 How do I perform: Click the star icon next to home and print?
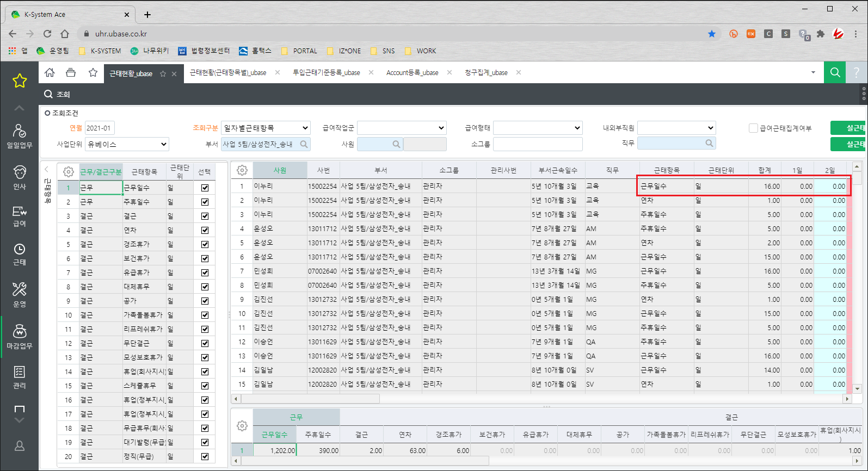click(93, 72)
